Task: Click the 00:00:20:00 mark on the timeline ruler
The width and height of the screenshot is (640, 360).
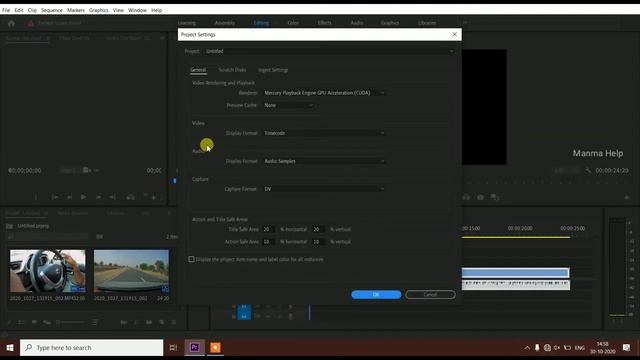Action: [520, 228]
